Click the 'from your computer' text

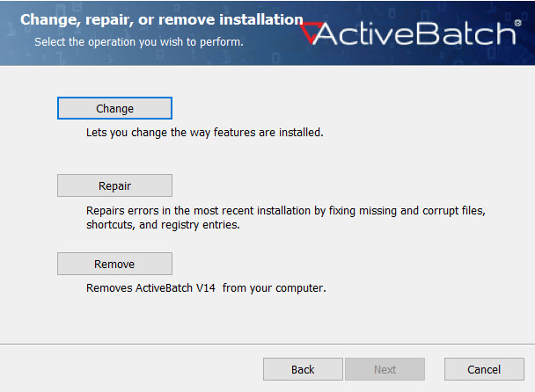coord(275,287)
